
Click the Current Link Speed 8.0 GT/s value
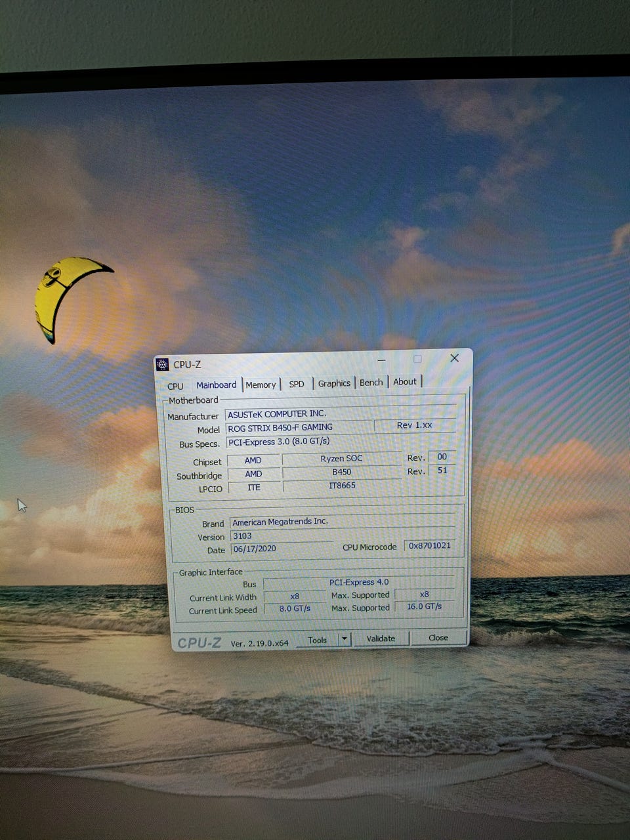coord(295,609)
